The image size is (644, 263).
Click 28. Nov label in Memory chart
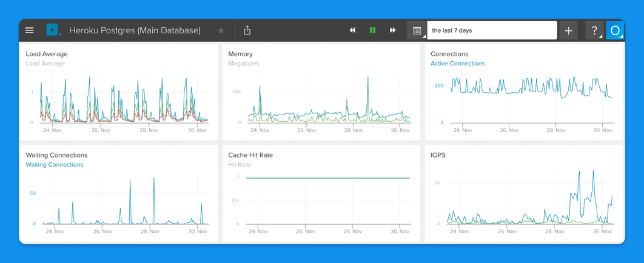pos(352,130)
